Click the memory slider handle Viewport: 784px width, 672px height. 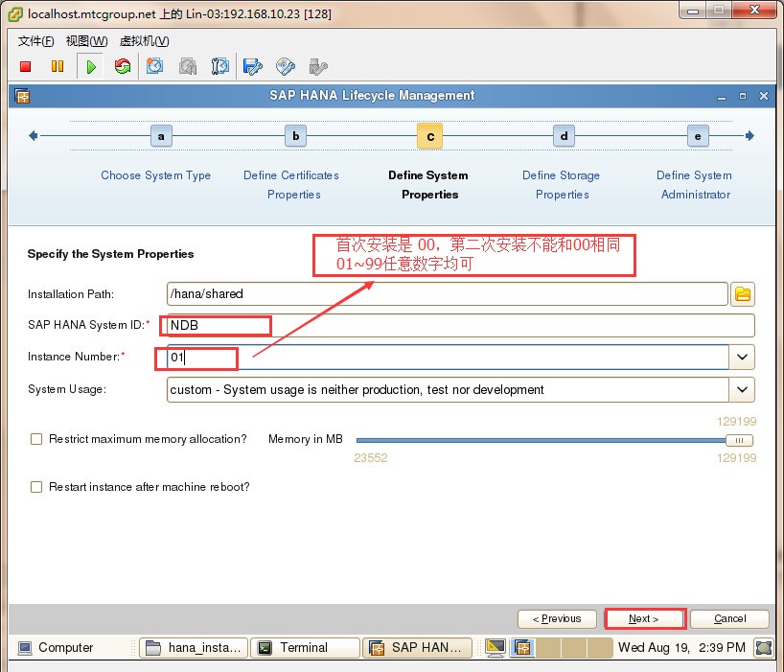pyautogui.click(x=739, y=441)
